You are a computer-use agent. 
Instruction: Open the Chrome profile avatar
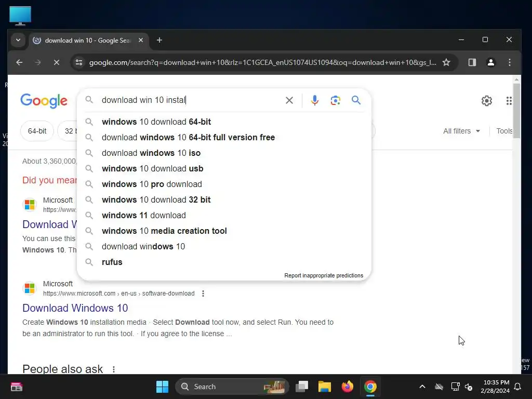coord(490,62)
